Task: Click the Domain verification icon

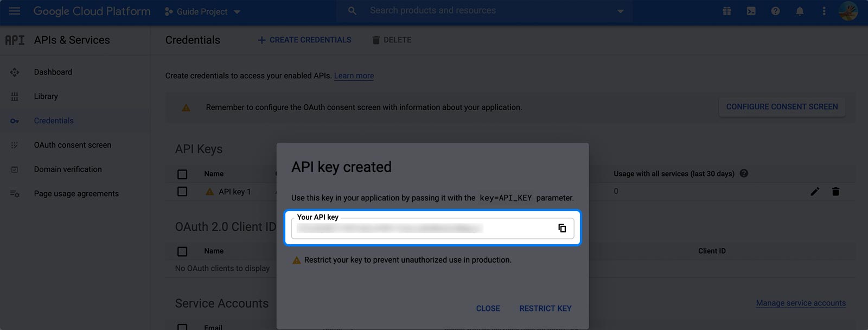Action: tap(15, 169)
